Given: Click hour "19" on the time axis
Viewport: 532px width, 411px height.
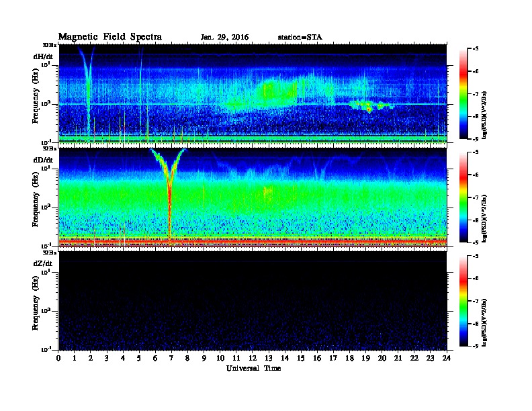Looking at the screenshot, I should point(365,358).
